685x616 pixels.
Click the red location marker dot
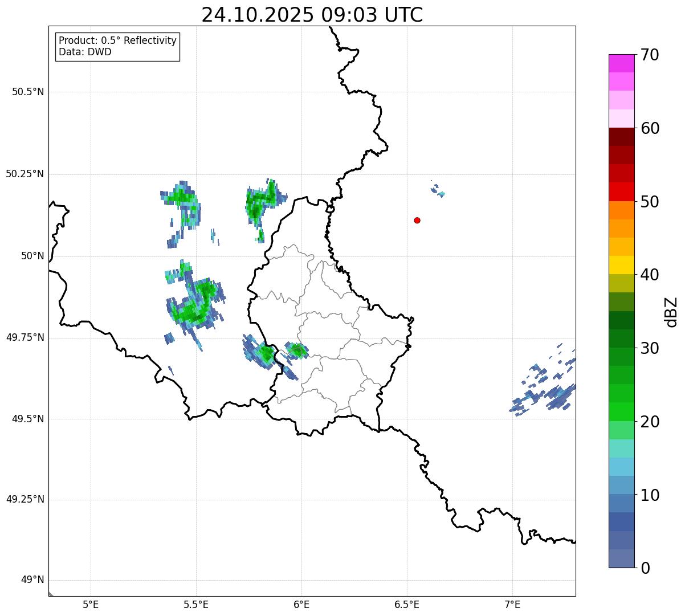(417, 220)
